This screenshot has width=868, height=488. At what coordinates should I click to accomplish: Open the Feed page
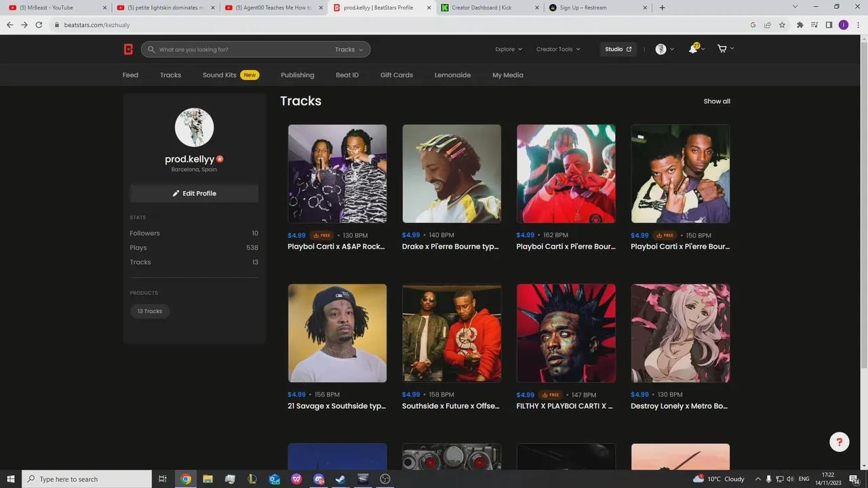click(130, 75)
